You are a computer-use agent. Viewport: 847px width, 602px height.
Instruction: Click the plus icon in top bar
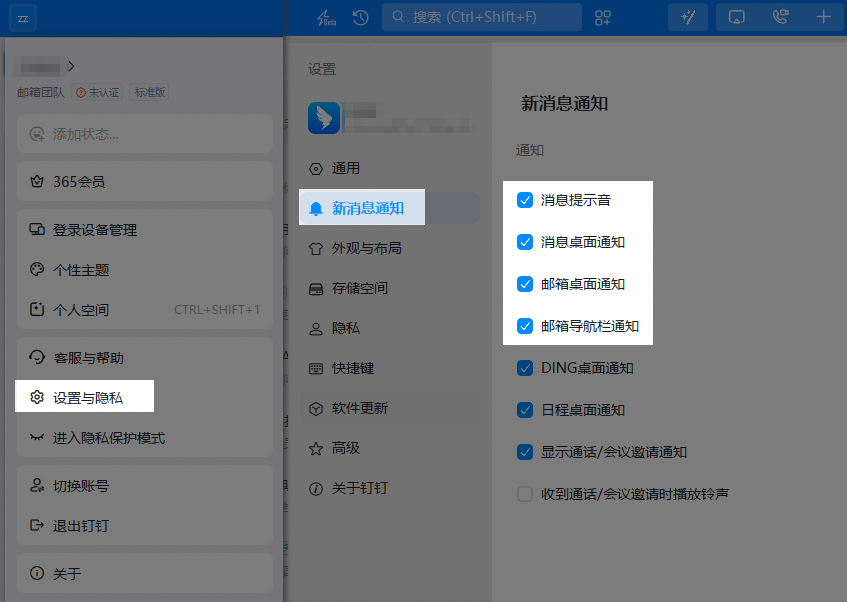click(x=824, y=17)
